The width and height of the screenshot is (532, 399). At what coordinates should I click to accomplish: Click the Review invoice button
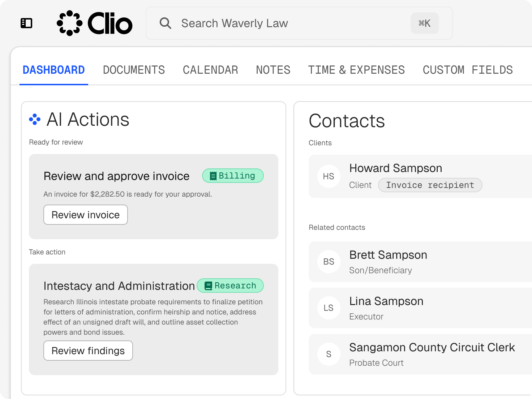[86, 215]
